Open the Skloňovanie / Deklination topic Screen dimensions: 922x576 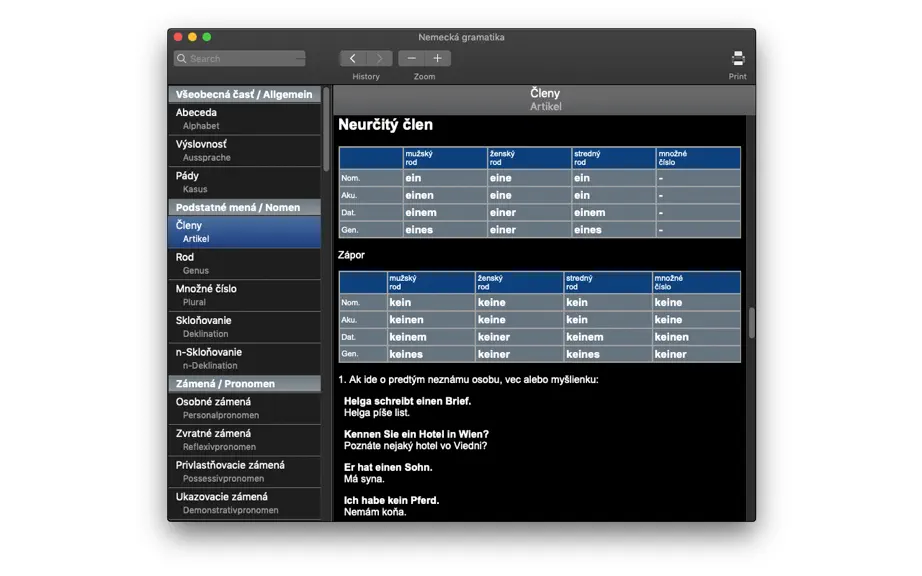(245, 327)
